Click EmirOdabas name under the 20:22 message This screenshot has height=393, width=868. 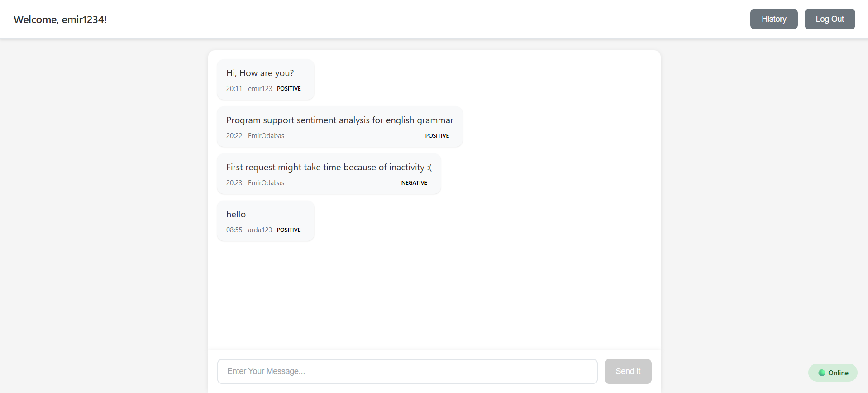266,136
